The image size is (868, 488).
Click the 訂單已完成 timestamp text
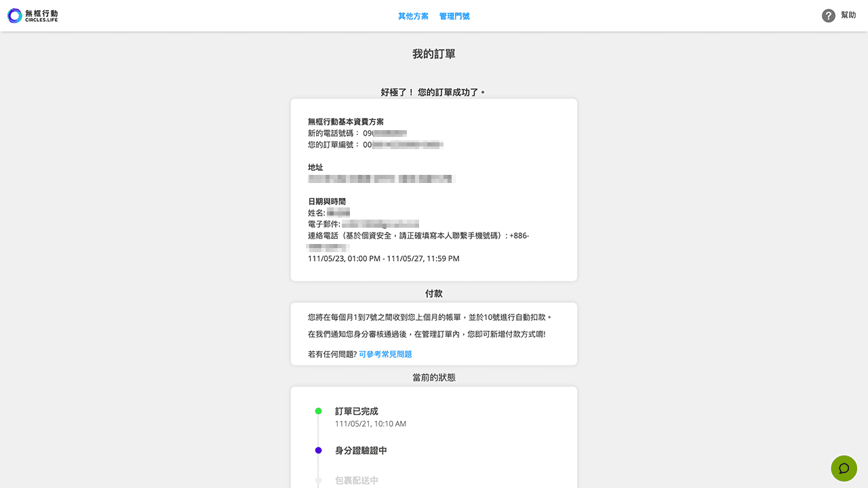(370, 424)
